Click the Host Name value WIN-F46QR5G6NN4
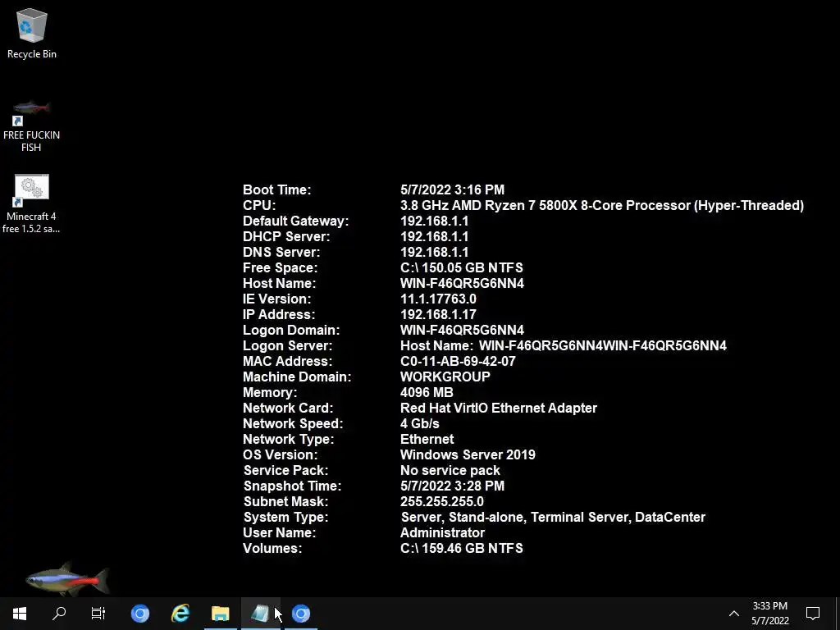840x630 pixels. [462, 283]
